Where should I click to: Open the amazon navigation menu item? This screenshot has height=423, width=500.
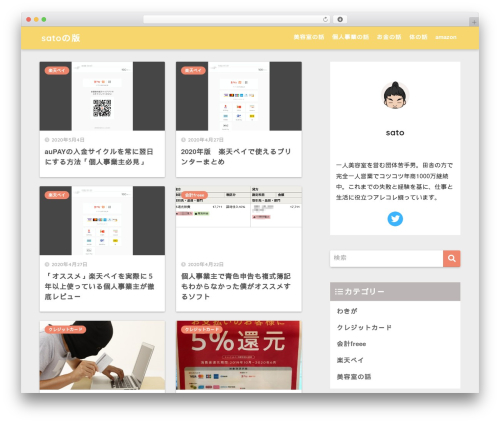tap(446, 37)
